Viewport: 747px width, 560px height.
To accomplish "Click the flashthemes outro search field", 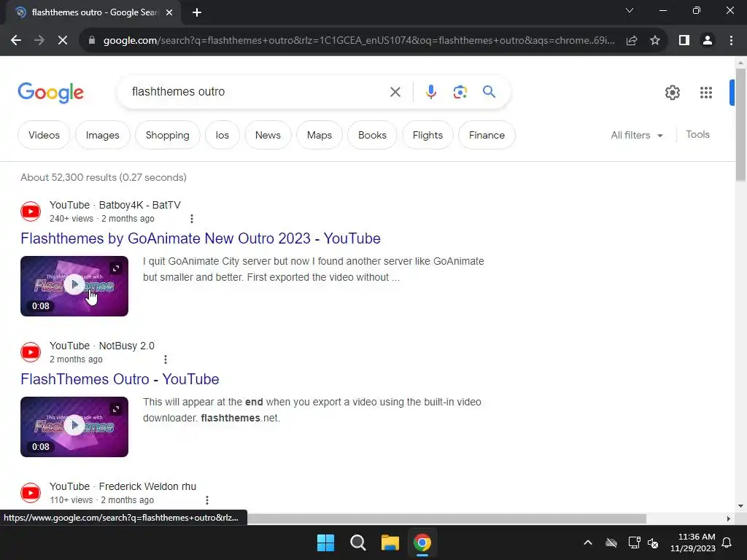I will pos(258,91).
